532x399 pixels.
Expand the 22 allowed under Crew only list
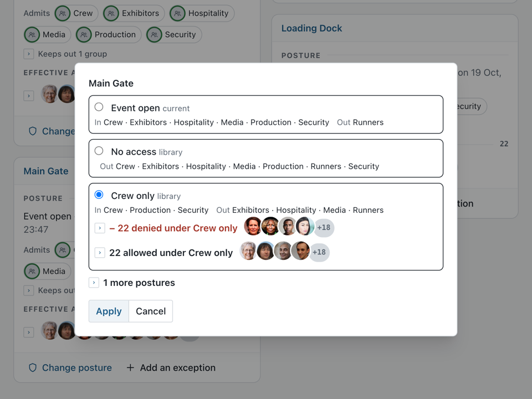(x=100, y=253)
